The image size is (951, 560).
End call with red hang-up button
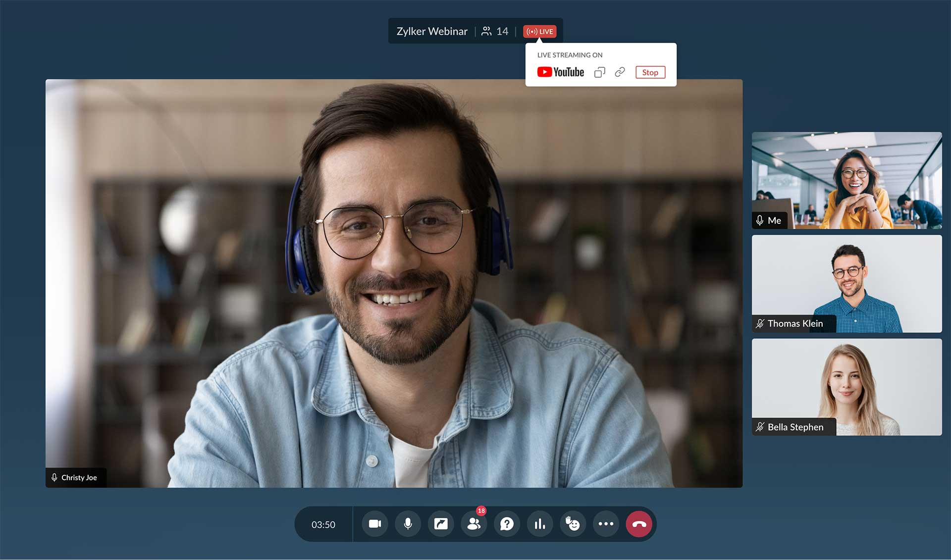point(639,524)
